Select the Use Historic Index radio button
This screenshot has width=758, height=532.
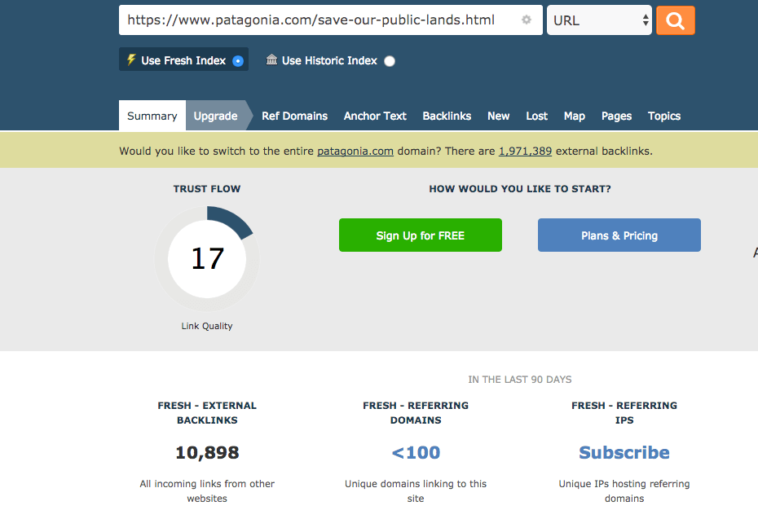click(x=390, y=61)
